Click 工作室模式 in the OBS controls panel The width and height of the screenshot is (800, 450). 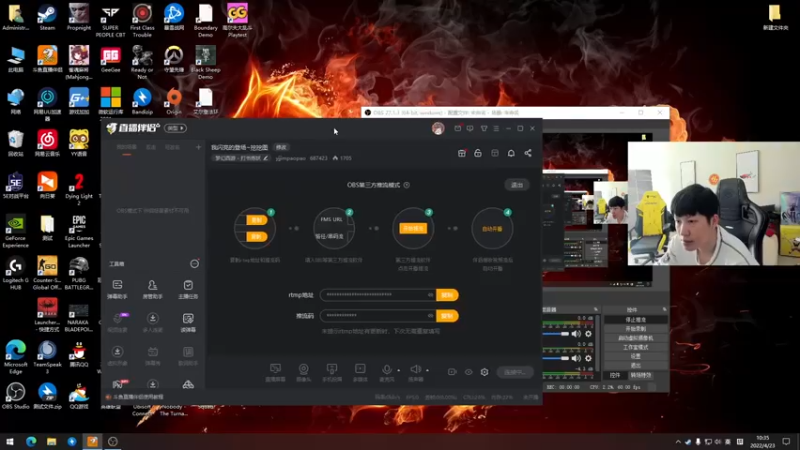(x=636, y=347)
